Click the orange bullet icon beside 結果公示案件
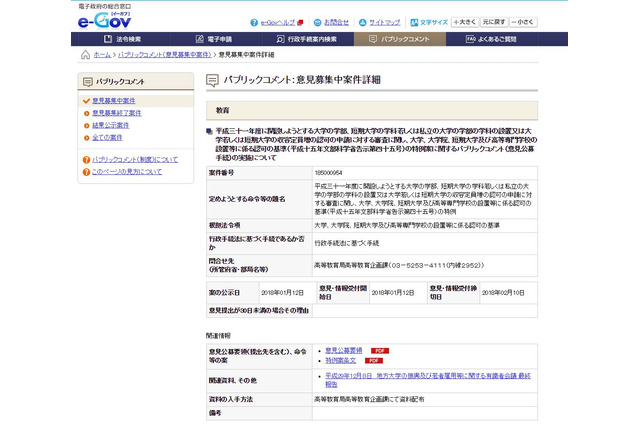The image size is (640, 426). [87, 126]
